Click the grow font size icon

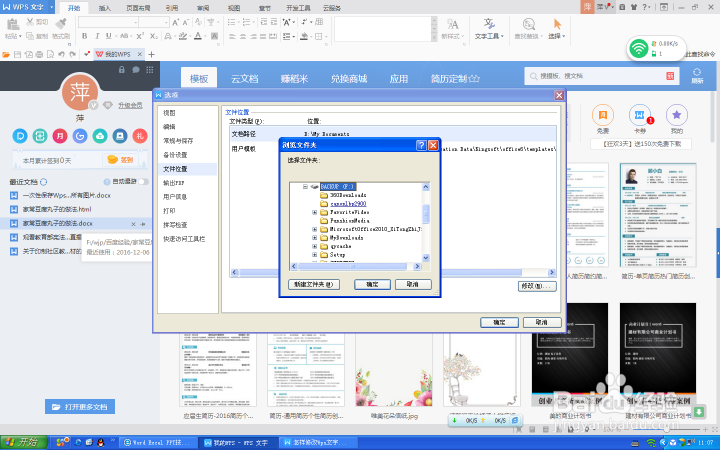coord(176,22)
